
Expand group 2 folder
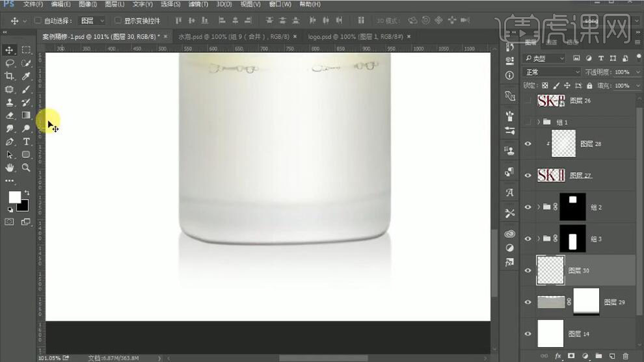point(539,207)
